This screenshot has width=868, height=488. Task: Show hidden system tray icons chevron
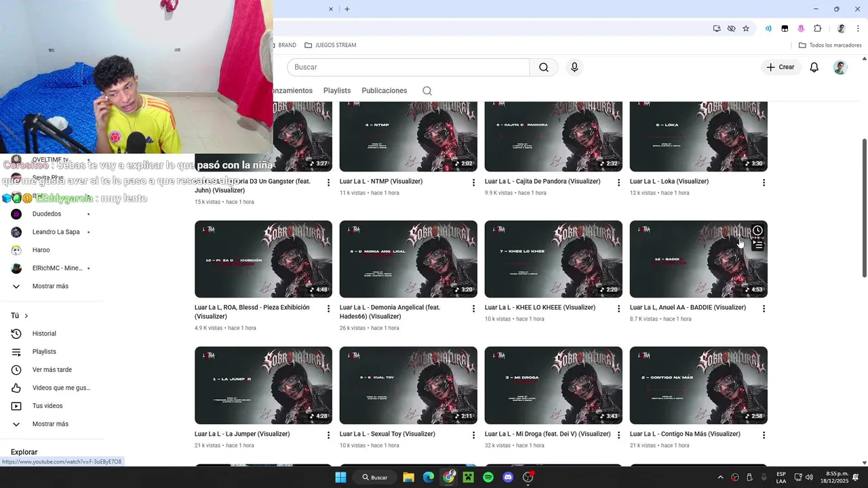pos(720,477)
